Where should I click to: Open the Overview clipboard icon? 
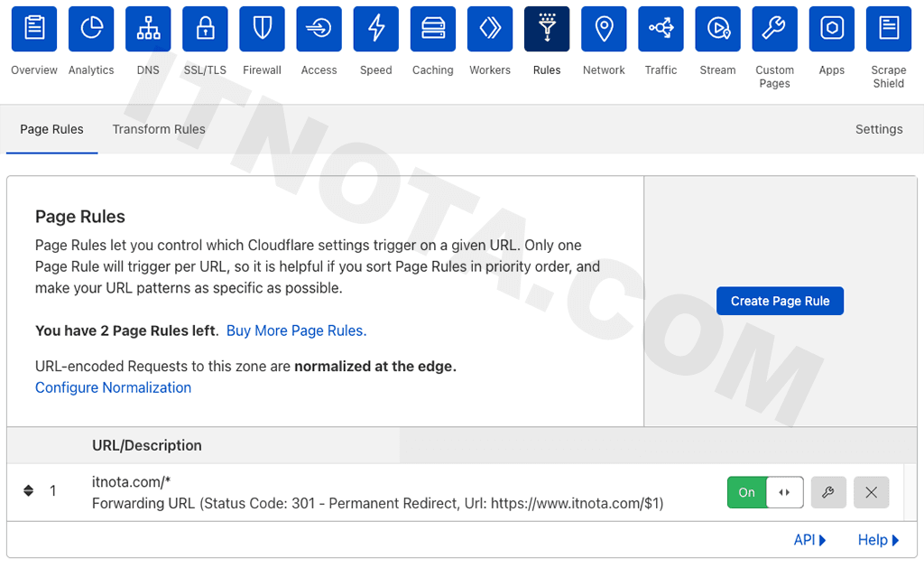34,29
